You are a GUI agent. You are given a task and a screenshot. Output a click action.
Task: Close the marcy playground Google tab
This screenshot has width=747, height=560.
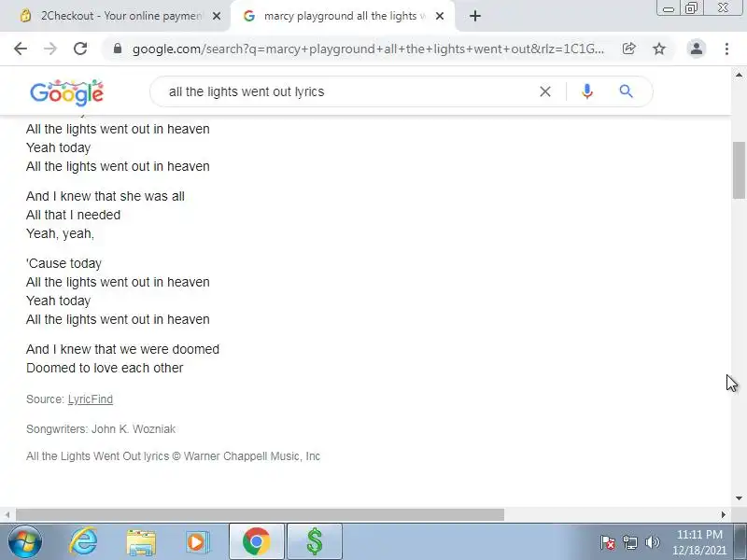(x=440, y=16)
